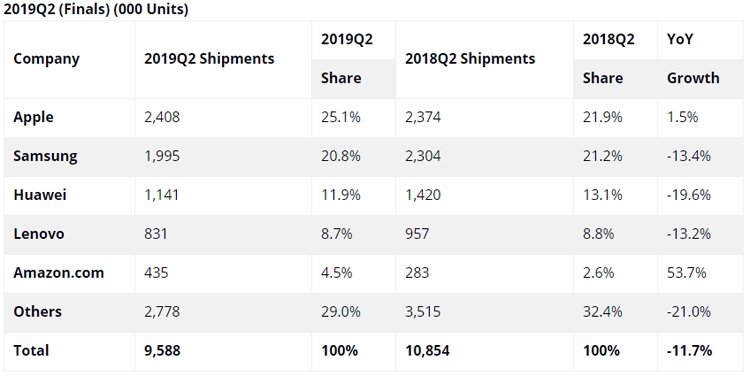This screenshot has width=750, height=376.
Task: Click the Amazon.com company name
Action: (x=58, y=273)
